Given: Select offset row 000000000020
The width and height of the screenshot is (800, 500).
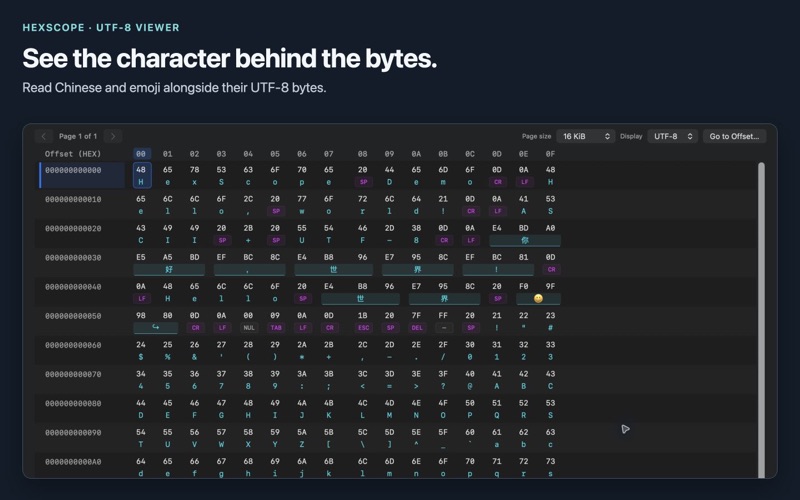Looking at the screenshot, I should 73,229.
